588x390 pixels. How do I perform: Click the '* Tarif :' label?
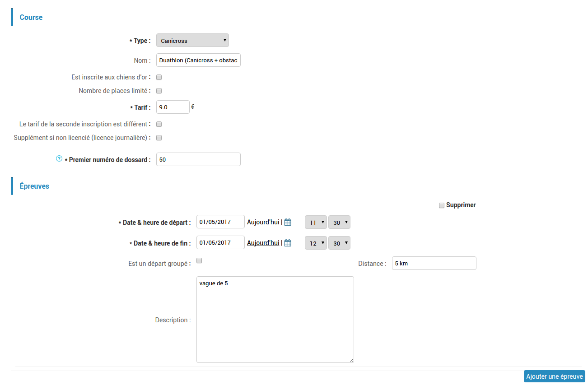pos(140,107)
